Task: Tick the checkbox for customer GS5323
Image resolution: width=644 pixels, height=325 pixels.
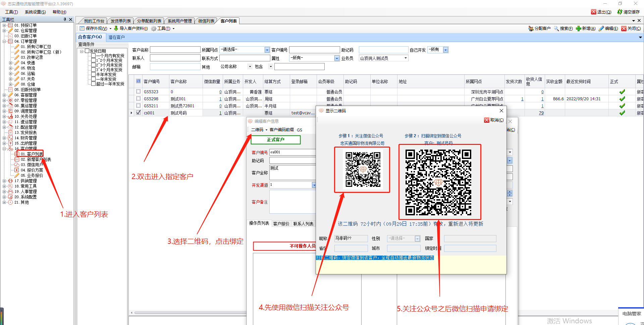Action: [x=138, y=92]
